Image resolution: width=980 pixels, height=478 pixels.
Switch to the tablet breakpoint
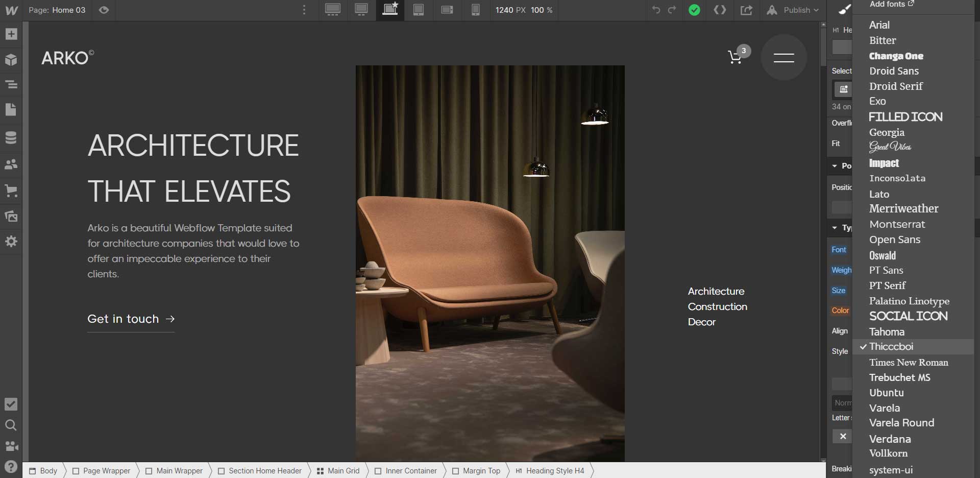coord(419,10)
